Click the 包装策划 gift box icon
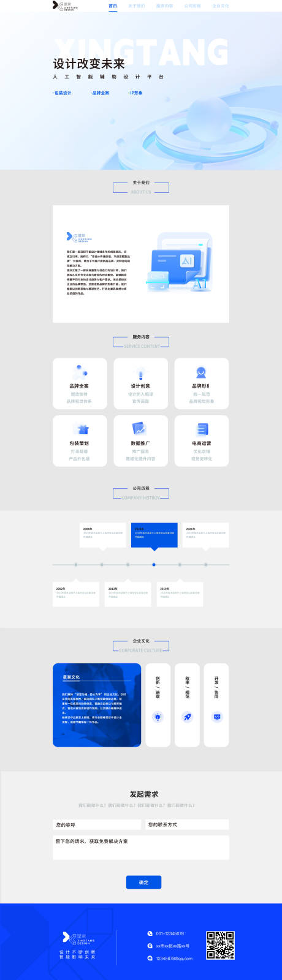 tap(80, 429)
